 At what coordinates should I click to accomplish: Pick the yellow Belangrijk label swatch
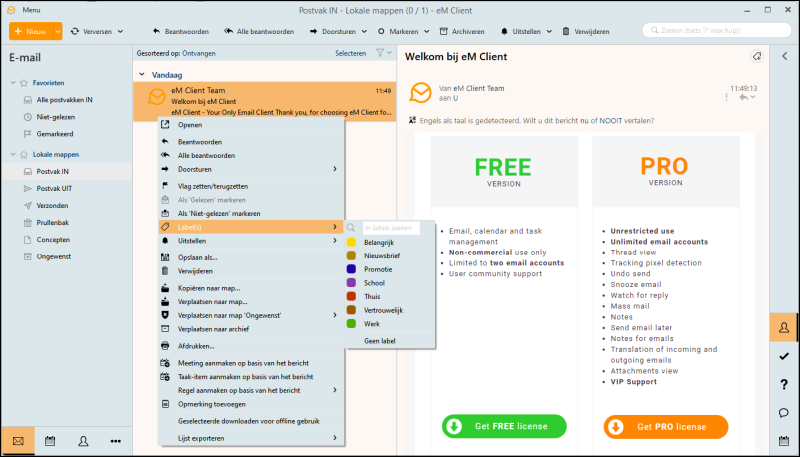click(351, 242)
